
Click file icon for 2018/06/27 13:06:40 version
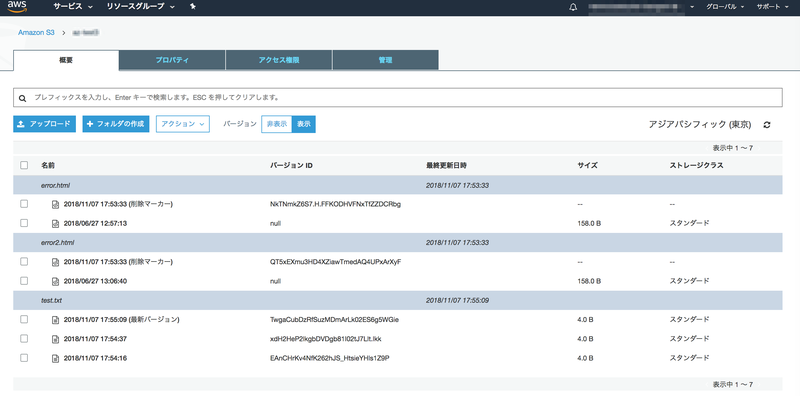tap(55, 281)
